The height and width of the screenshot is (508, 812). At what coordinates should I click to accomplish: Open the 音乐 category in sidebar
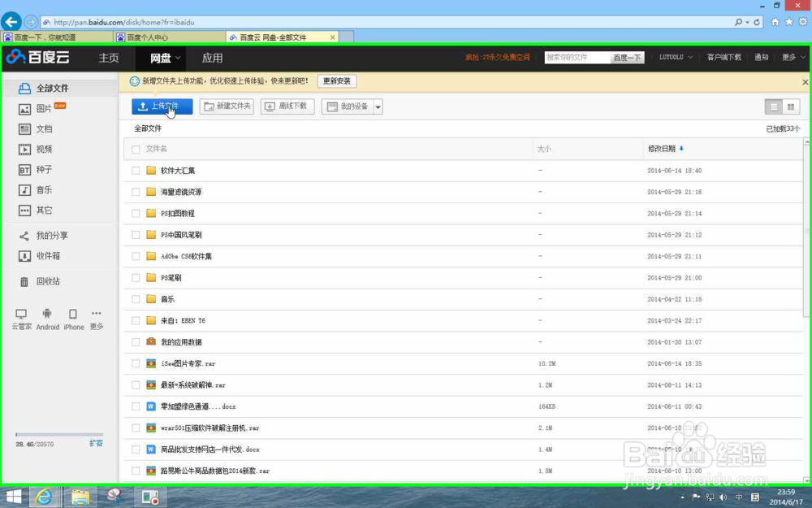(36, 189)
